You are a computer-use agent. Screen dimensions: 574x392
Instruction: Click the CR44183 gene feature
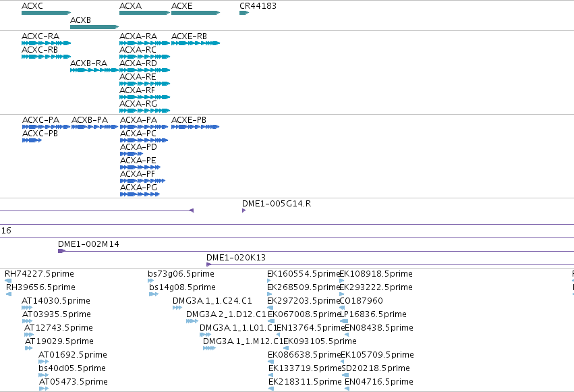(x=244, y=13)
